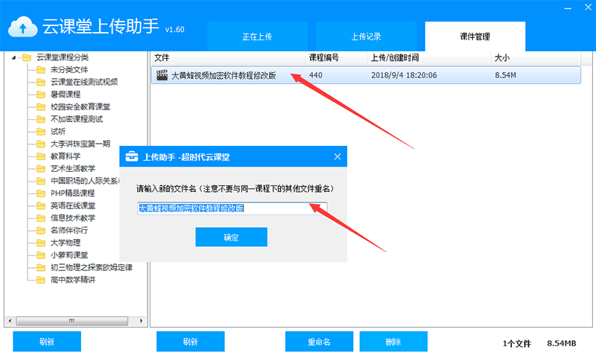The height and width of the screenshot is (364, 596).
Task: Click the tree panel scroll left arrow
Action: pyautogui.click(x=10, y=321)
